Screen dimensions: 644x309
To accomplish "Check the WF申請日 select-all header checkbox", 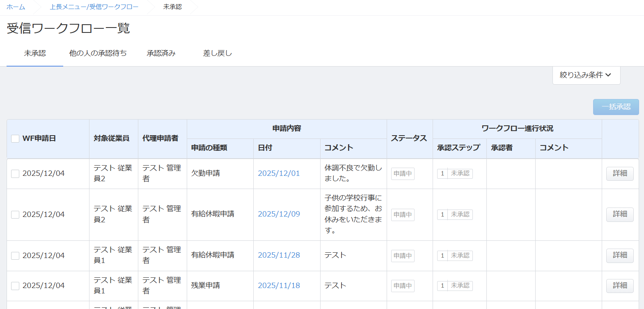I will [x=15, y=139].
